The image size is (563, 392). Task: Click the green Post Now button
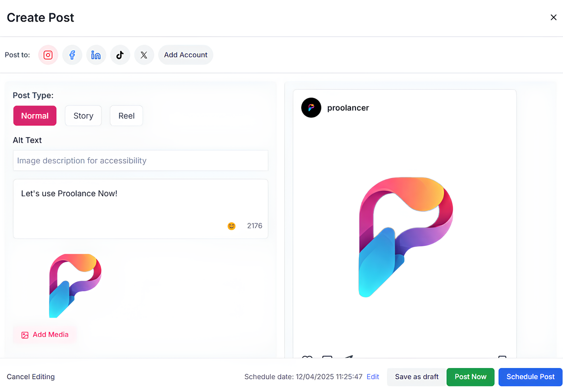(470, 377)
